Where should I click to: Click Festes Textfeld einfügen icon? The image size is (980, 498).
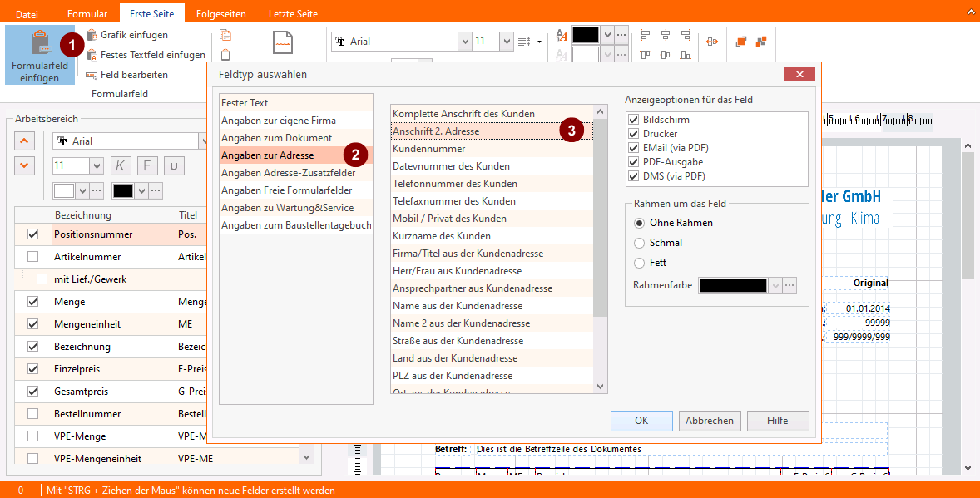92,55
